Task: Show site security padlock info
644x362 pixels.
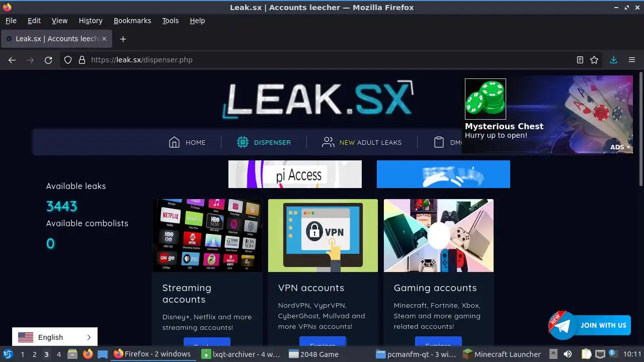Action: point(82,60)
